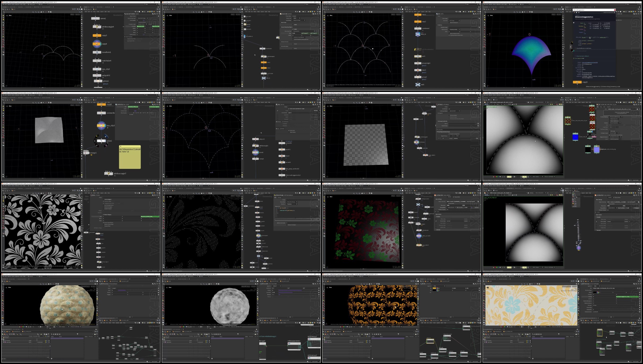Click the highlighted copy4 node
This screenshot has height=364, width=643.
click(97, 44)
